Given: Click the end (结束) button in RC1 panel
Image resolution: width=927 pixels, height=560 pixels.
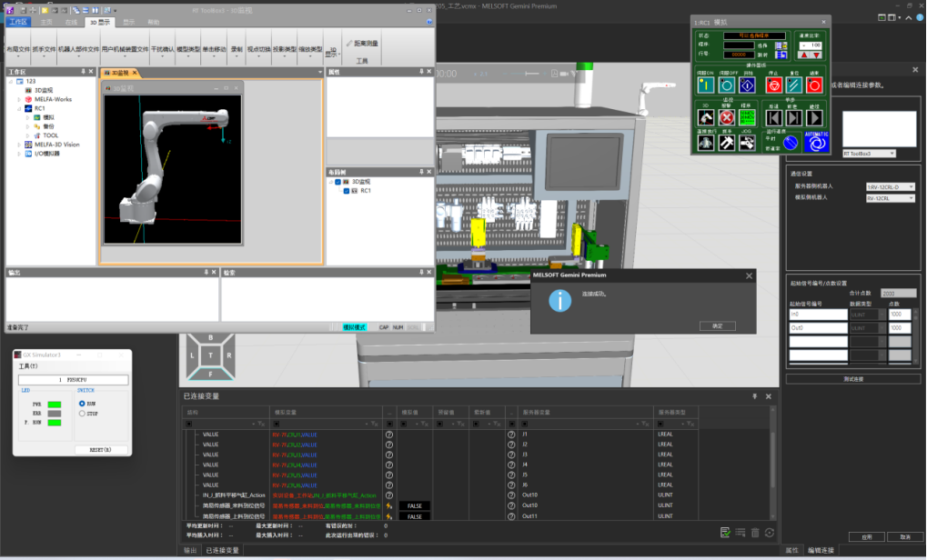Looking at the screenshot, I should coord(814,85).
